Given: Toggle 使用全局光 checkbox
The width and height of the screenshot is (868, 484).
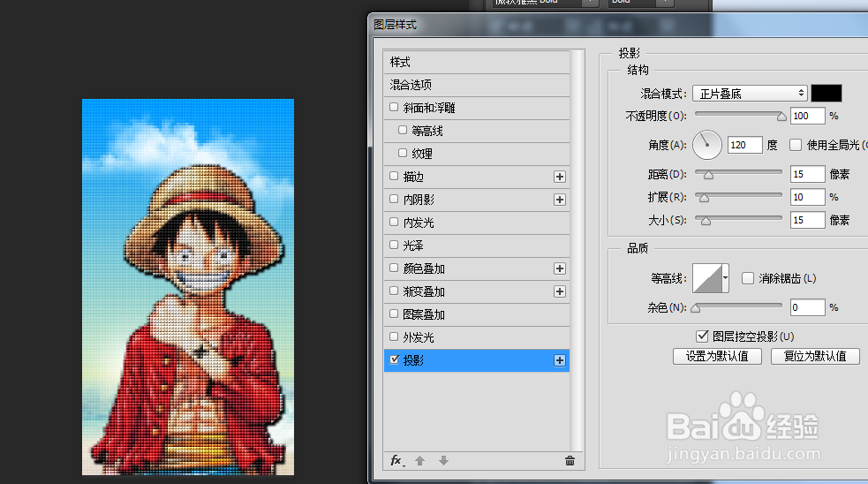Looking at the screenshot, I should tap(796, 145).
